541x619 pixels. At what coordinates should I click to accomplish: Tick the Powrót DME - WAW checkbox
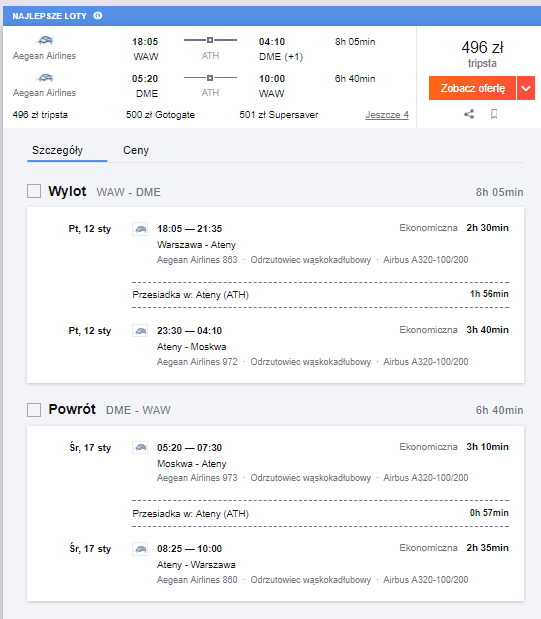(x=34, y=410)
